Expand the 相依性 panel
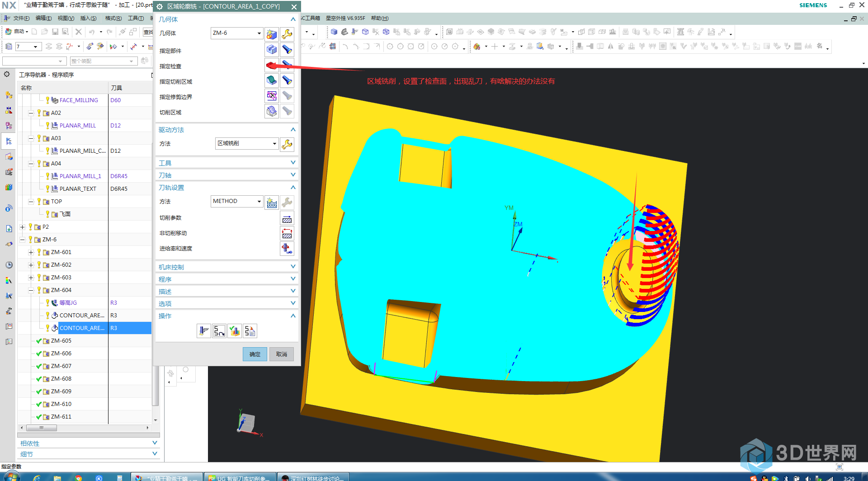868x481 pixels. [x=89, y=443]
